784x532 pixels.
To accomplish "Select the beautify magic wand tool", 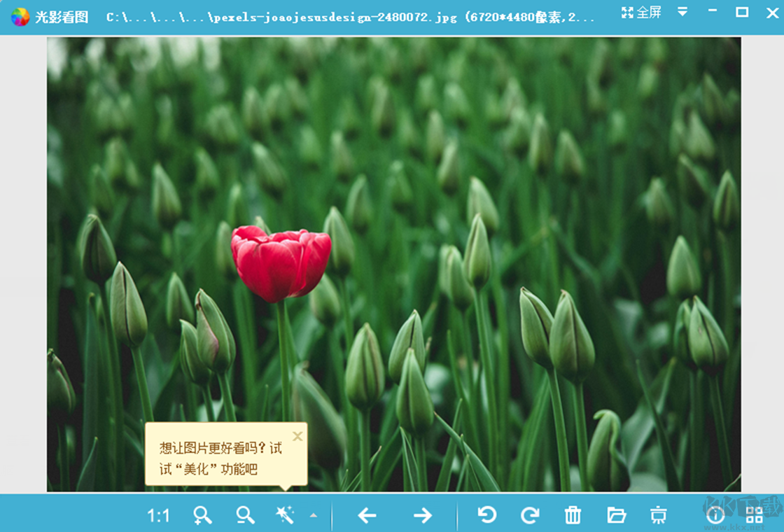I will coord(286,515).
